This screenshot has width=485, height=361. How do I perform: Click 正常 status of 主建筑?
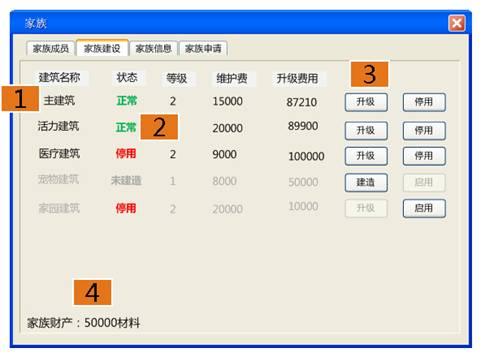127,101
